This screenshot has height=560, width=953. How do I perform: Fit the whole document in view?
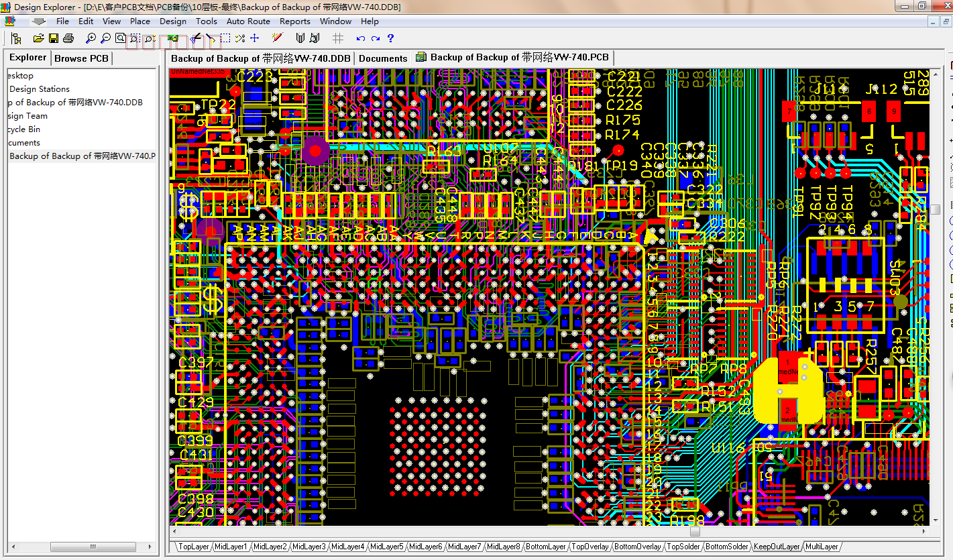121,38
